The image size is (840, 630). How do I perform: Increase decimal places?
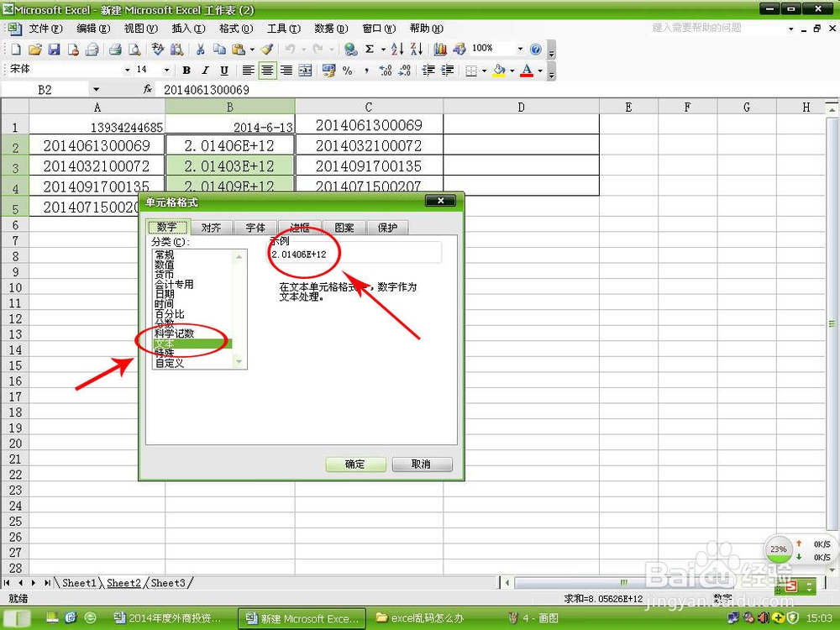pos(386,71)
